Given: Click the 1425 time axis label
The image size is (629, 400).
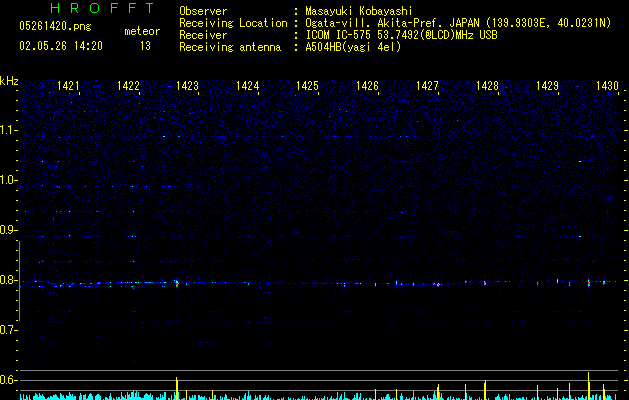Looking at the screenshot, I should click(307, 86).
